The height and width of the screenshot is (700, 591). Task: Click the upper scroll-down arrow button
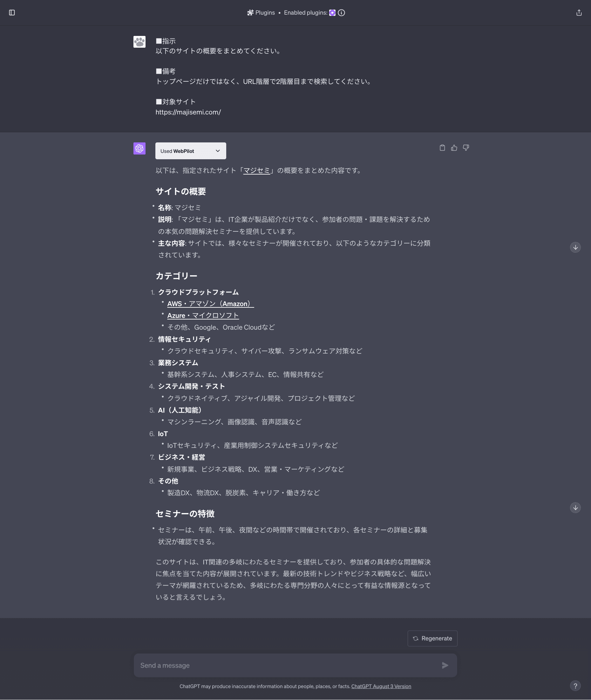[575, 247]
